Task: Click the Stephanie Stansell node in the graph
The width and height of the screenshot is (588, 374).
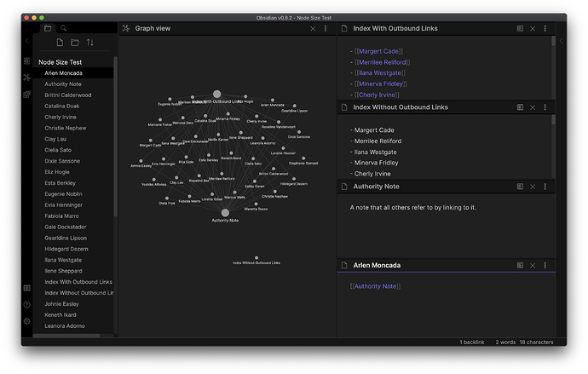Action: tap(303, 158)
